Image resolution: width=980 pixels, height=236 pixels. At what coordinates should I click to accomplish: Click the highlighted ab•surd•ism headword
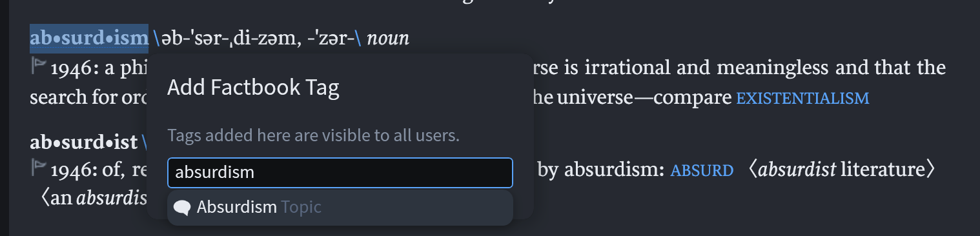89,38
